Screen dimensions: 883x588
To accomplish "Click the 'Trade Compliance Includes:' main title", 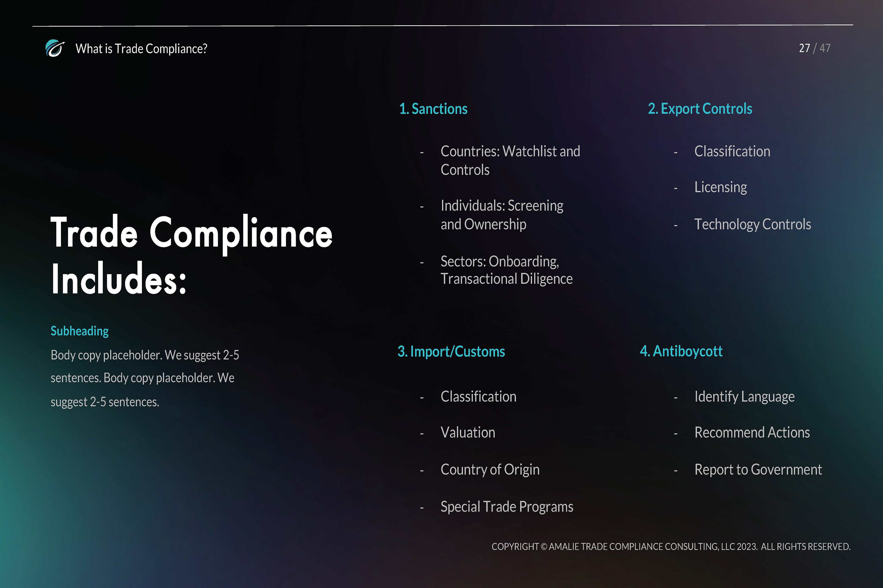I will [191, 255].
